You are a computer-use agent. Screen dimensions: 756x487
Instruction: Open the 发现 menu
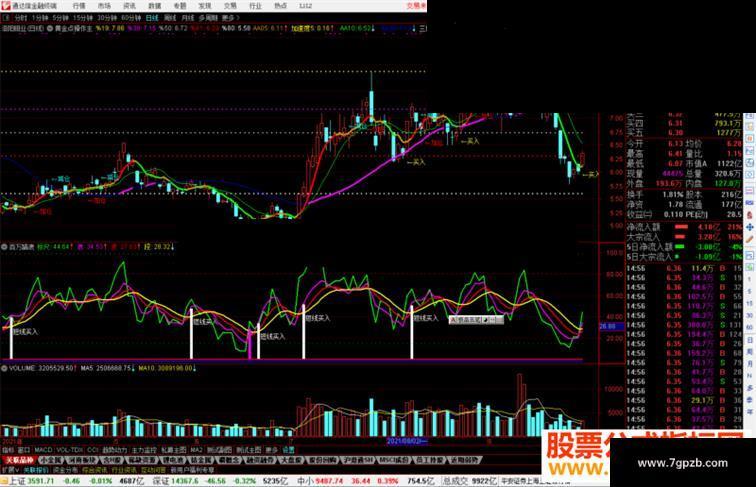point(205,6)
